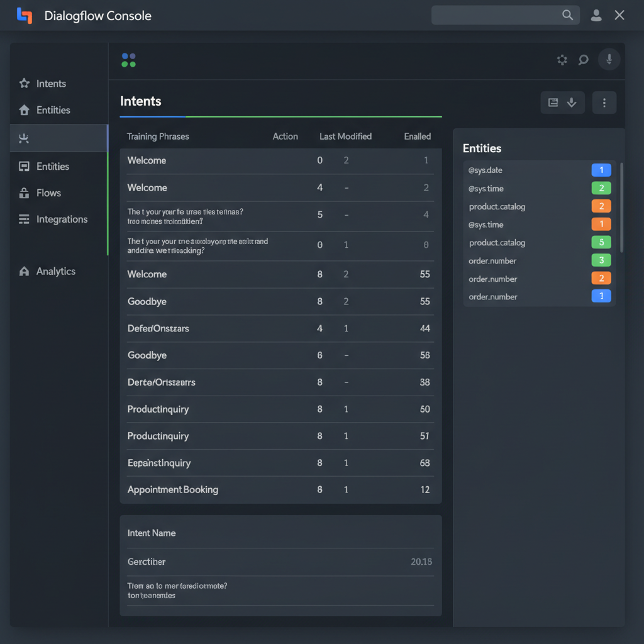Screen dimensions: 644x644
Task: Click the lock icon next to Flows
Action: (x=25, y=193)
